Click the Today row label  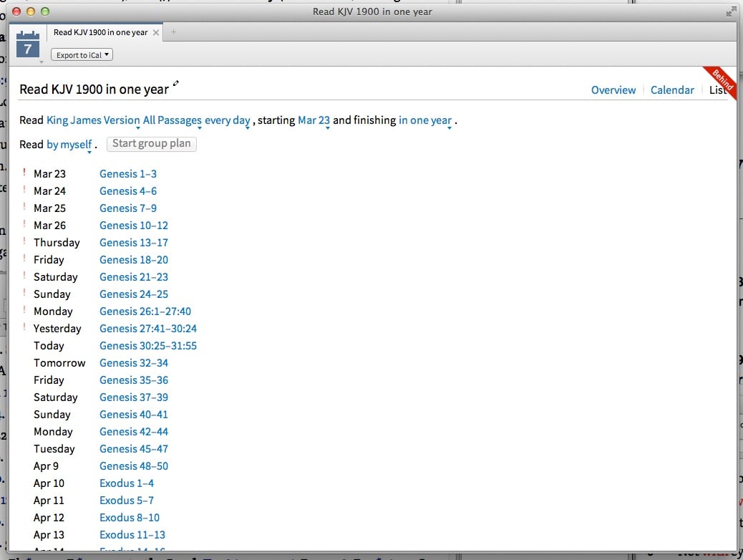click(49, 346)
